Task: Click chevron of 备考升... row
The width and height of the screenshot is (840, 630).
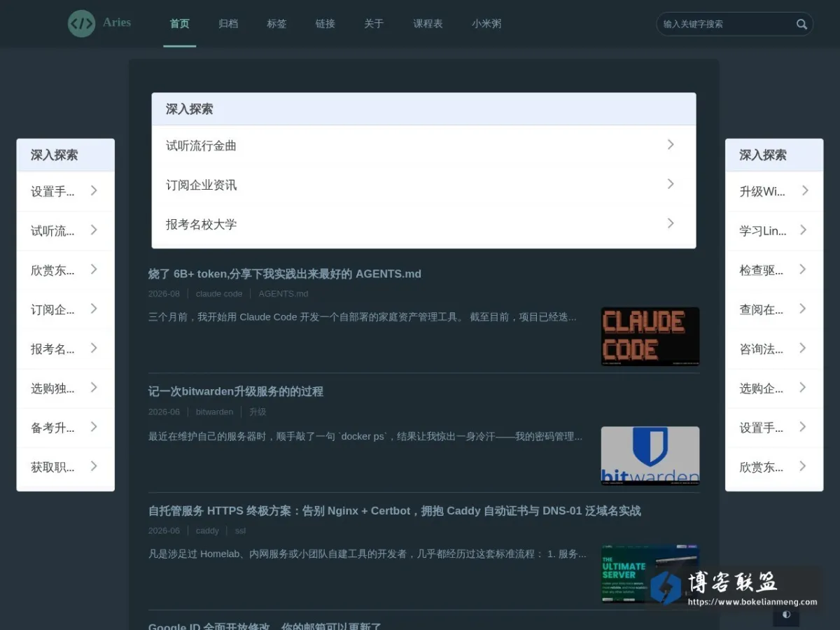Action: [x=94, y=427]
